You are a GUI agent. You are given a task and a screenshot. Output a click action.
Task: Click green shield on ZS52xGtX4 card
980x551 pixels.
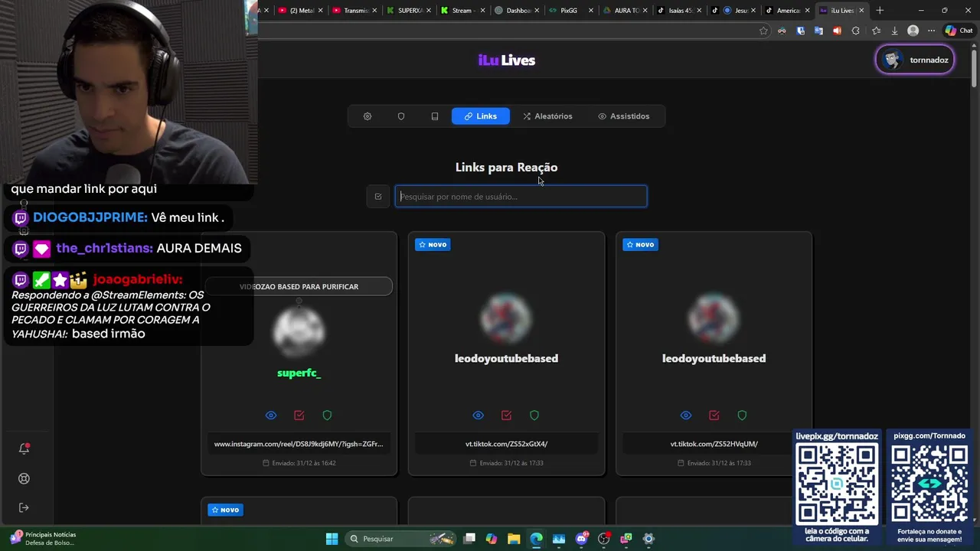coord(534,416)
